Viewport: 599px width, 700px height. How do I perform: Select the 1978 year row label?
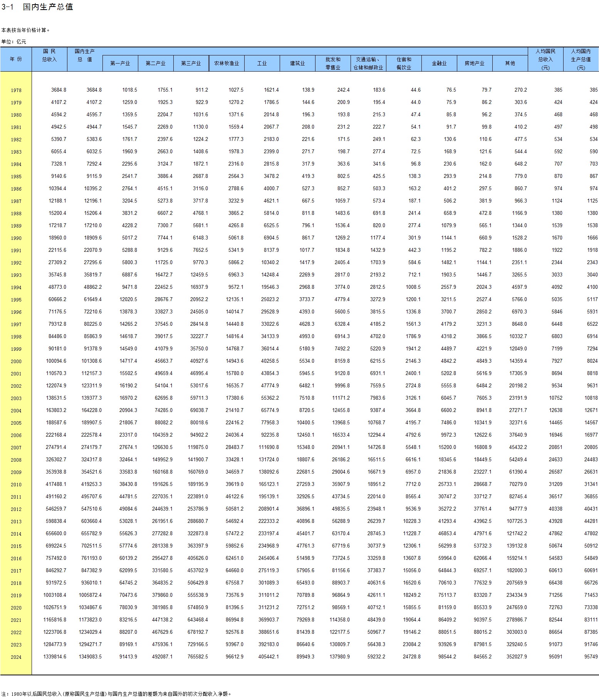click(x=16, y=90)
